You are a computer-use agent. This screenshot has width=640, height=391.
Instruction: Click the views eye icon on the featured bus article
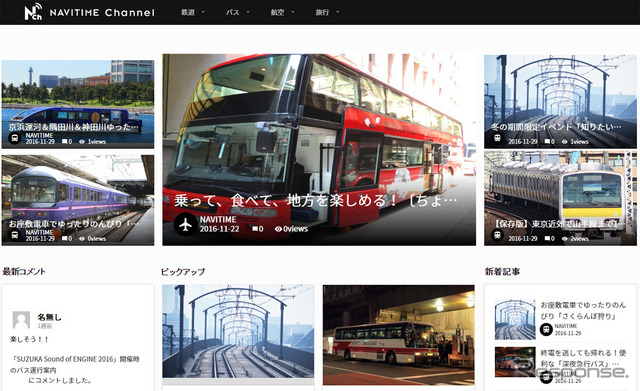click(278, 229)
